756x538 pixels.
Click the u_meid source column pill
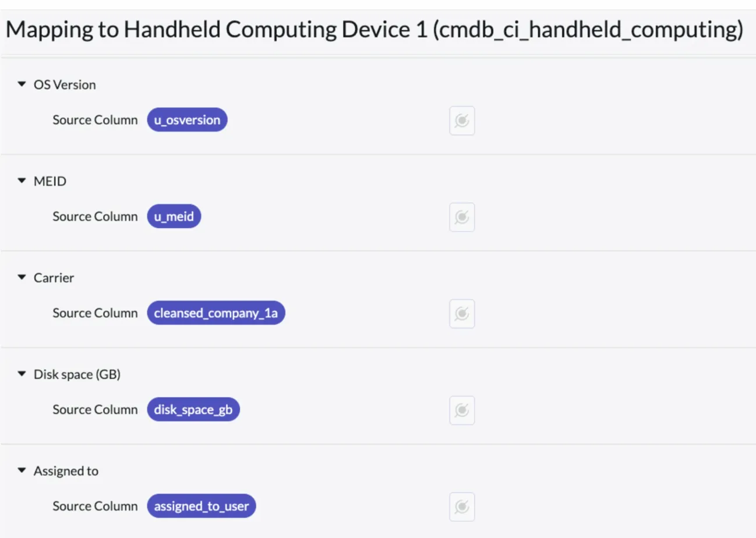(174, 217)
